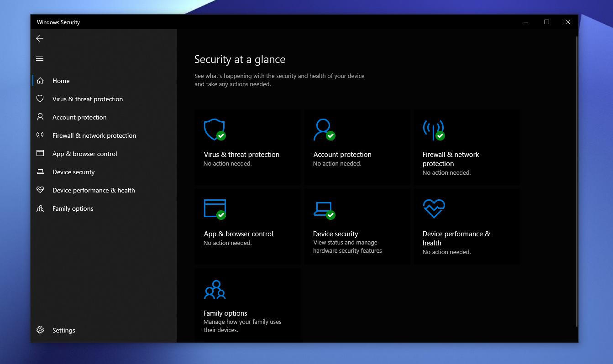Click the back arrow icon

tap(40, 38)
